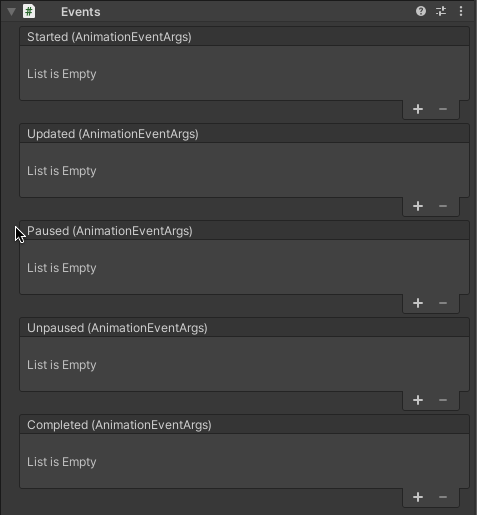Image resolution: width=477 pixels, height=515 pixels.
Task: Add a listener to the Updated event
Action: pos(418,206)
